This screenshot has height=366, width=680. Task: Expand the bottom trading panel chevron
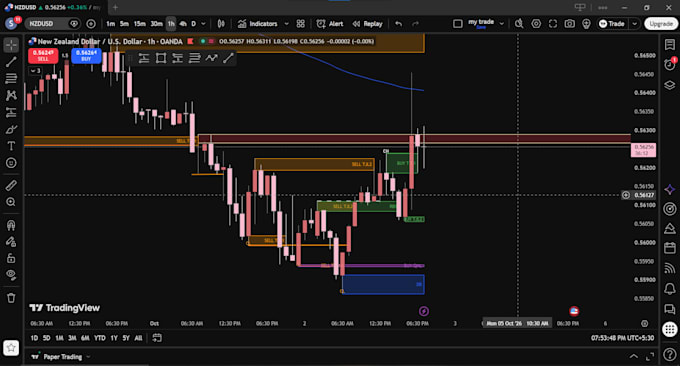pyautogui.click(x=634, y=356)
